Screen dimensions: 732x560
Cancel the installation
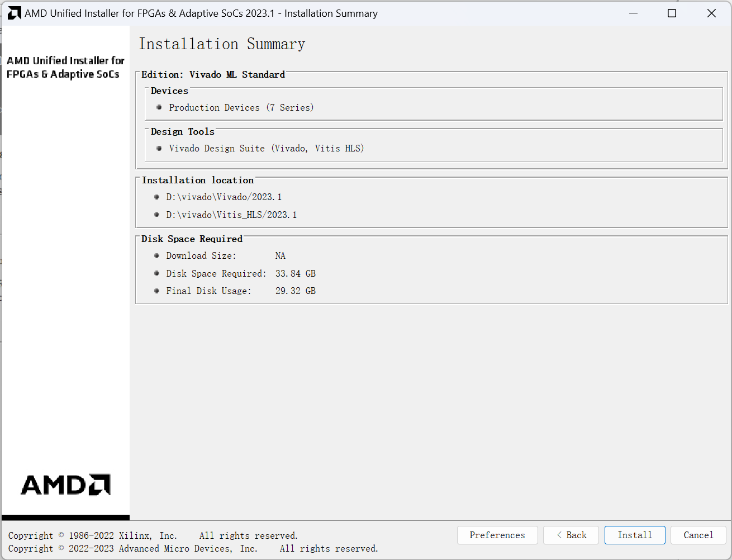click(x=698, y=535)
